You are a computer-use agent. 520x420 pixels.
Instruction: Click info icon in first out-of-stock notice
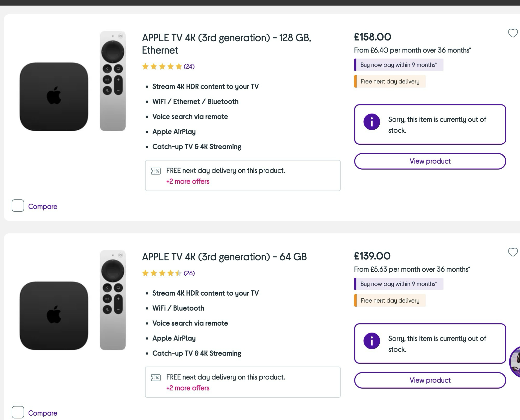click(x=372, y=122)
